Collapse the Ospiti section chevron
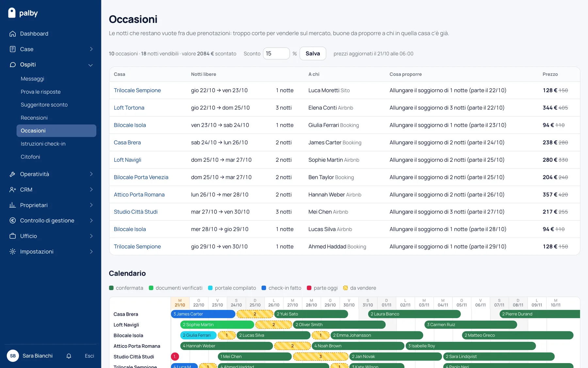Image resolution: width=588 pixels, height=368 pixels. pos(90,65)
